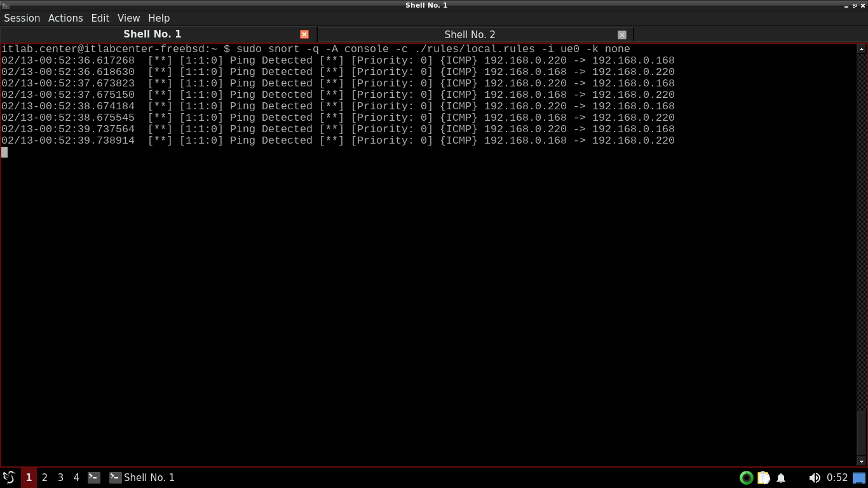
Task: Close the Shell No. 2 tab
Action: point(622,34)
